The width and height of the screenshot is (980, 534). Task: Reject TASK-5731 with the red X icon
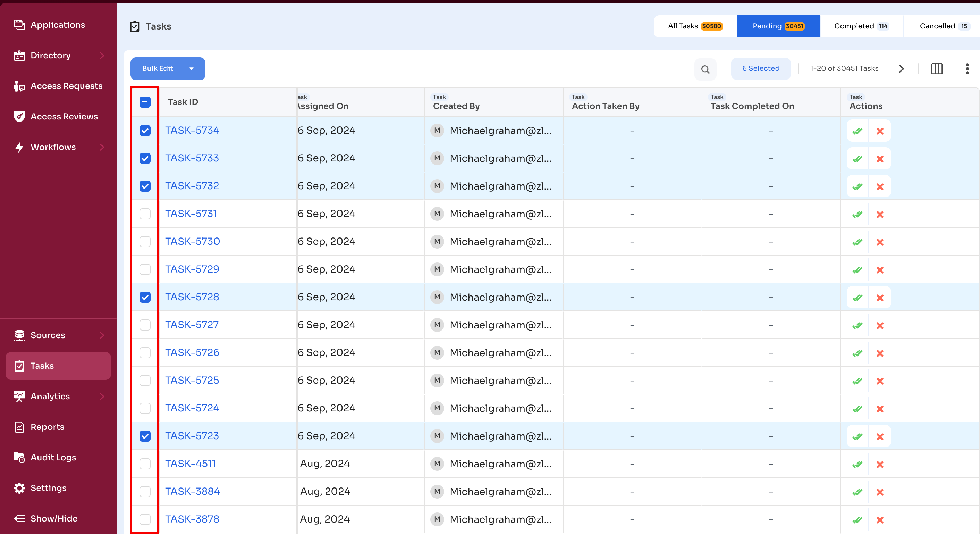pyautogui.click(x=880, y=214)
